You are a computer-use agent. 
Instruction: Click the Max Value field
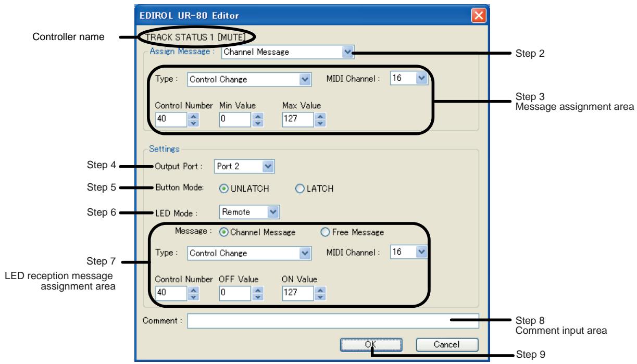click(297, 119)
